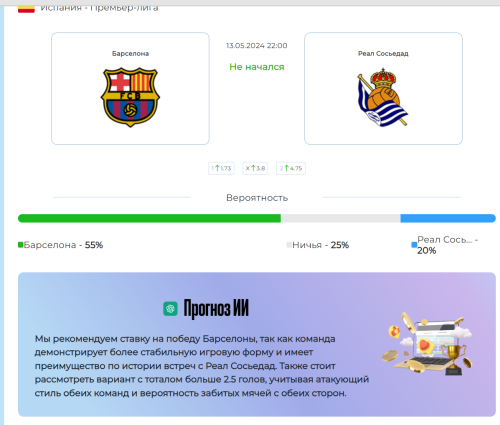500x425 pixels.
Task: Select the home win odds 1.73 button
Action: click(x=221, y=168)
